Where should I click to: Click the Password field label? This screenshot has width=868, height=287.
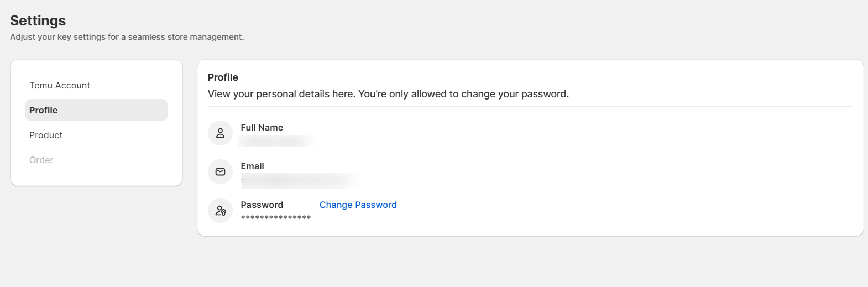pos(262,205)
